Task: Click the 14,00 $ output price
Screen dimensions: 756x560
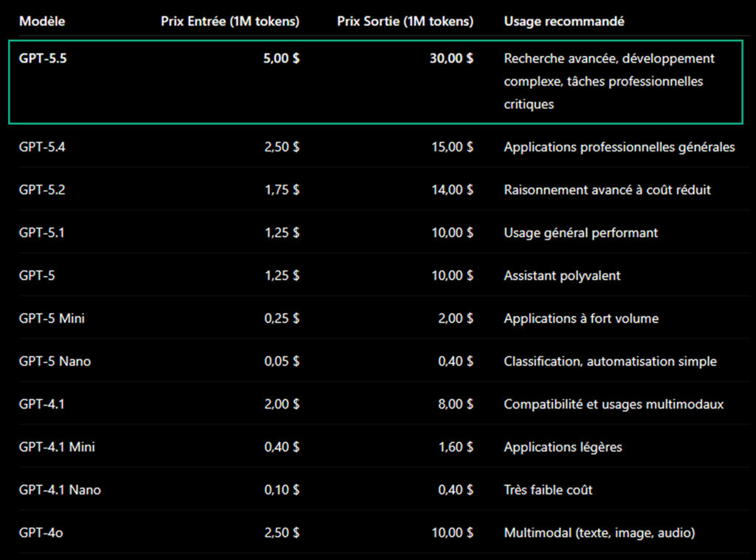Action: [453, 190]
